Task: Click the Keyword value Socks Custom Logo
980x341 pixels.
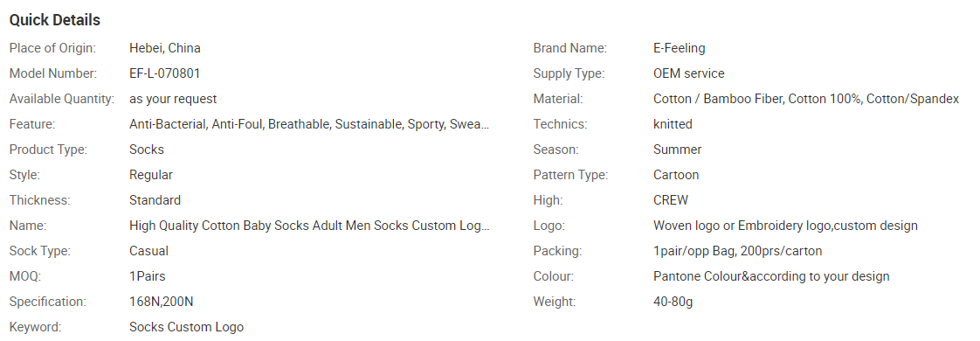Action: click(x=186, y=327)
